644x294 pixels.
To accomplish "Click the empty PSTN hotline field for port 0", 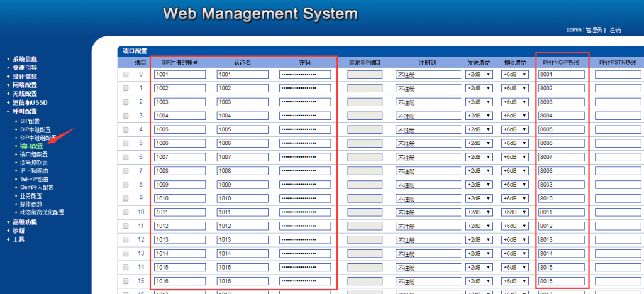I will (618, 74).
